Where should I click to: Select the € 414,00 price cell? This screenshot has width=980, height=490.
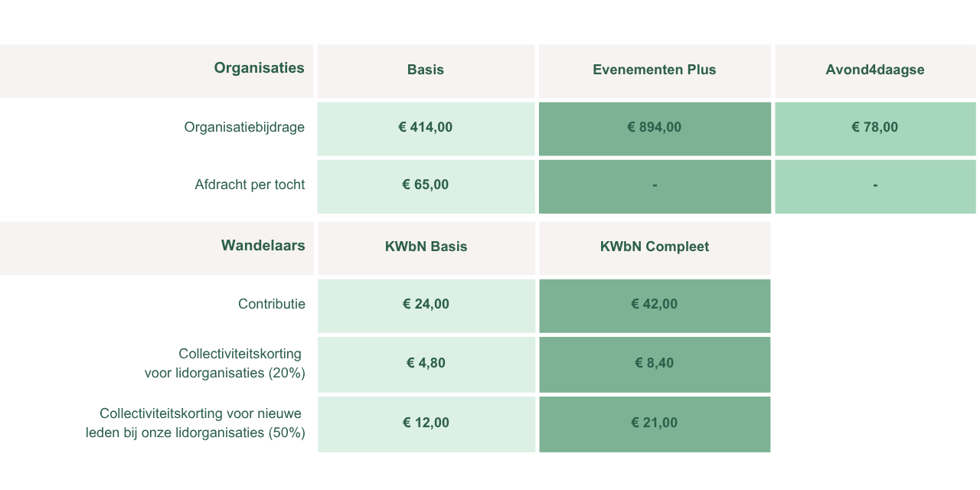pos(426,127)
